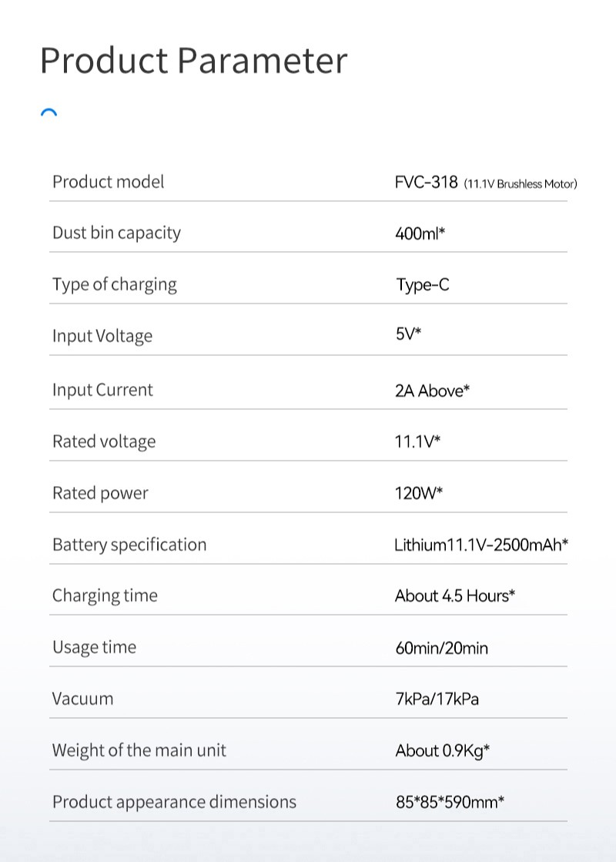Click the Input Voltage label
Screen dimensions: 616x862
(x=102, y=336)
